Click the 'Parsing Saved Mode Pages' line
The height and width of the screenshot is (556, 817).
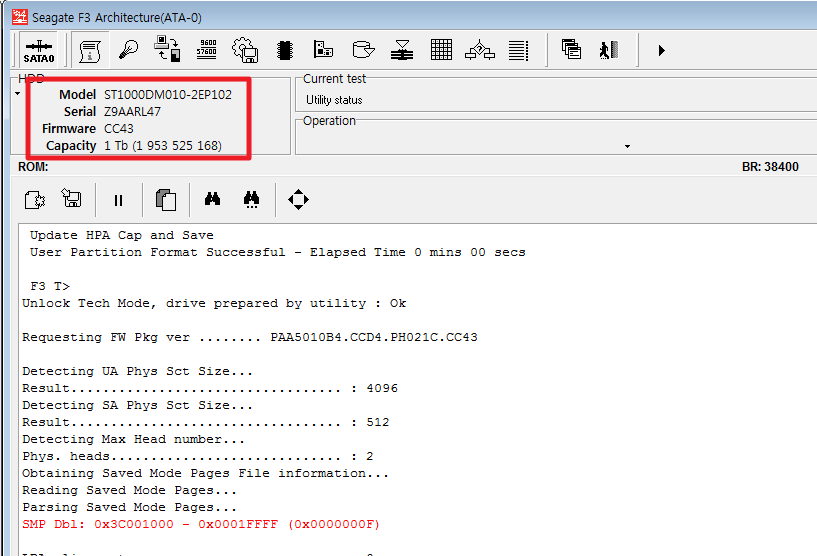[130, 507]
